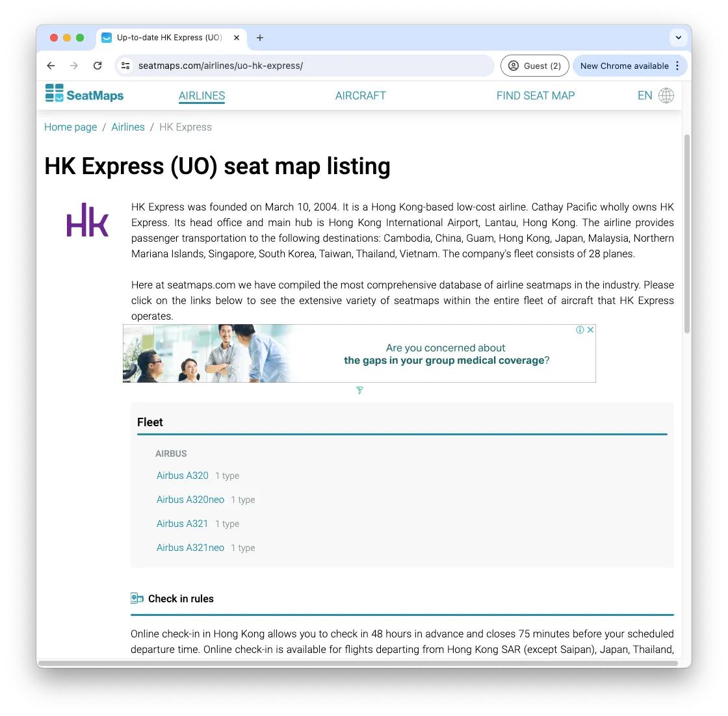
Task: Open FIND SEAT MAP navigation item
Action: coord(536,96)
